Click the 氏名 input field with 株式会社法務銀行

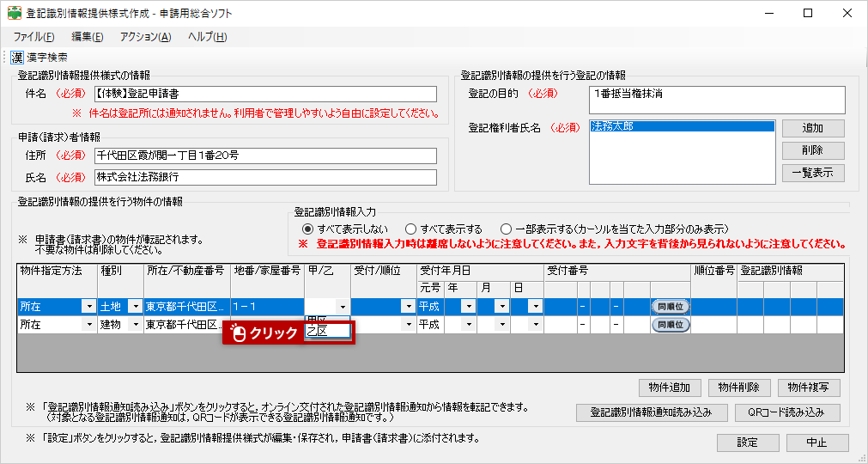tap(265, 177)
